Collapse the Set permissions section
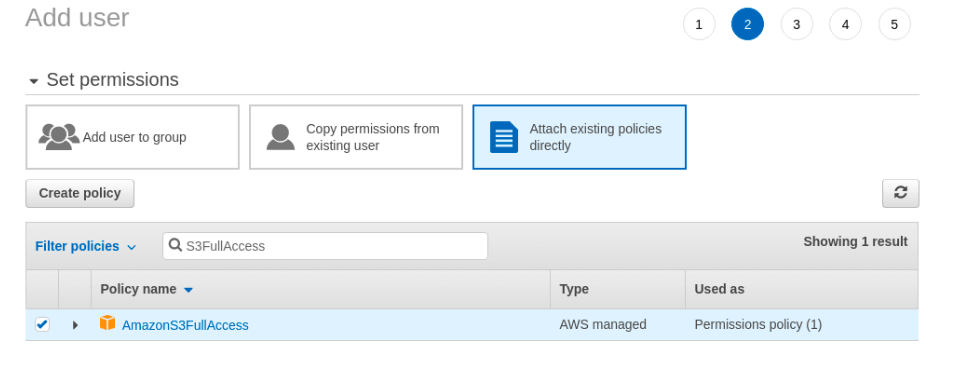 click(34, 81)
